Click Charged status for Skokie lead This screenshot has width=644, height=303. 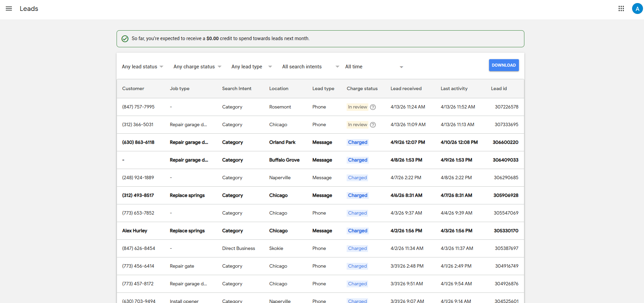click(x=358, y=248)
